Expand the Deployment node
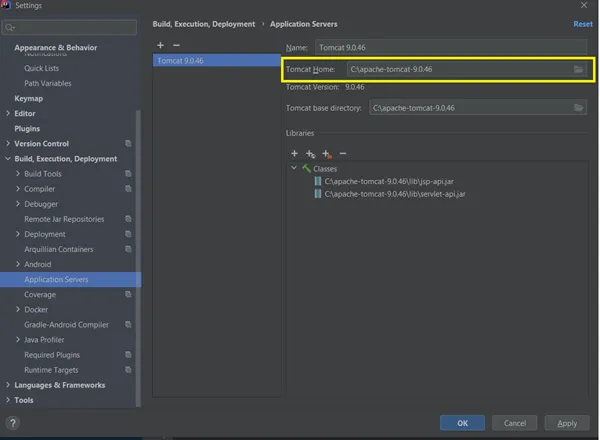This screenshot has height=440, width=600. [x=18, y=234]
